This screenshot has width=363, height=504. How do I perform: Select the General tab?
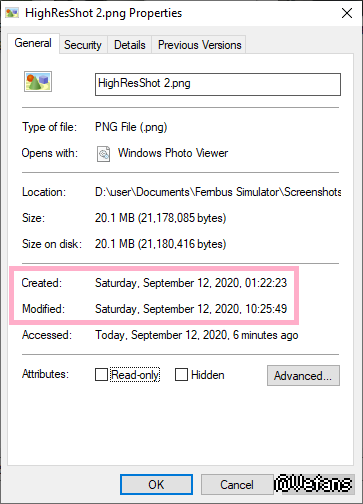(33, 43)
